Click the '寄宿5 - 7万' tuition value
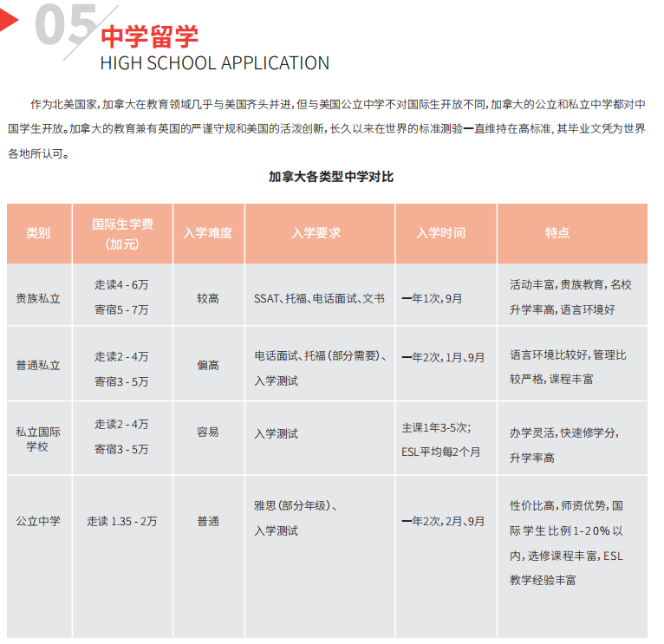This screenshot has width=664, height=644. (121, 309)
